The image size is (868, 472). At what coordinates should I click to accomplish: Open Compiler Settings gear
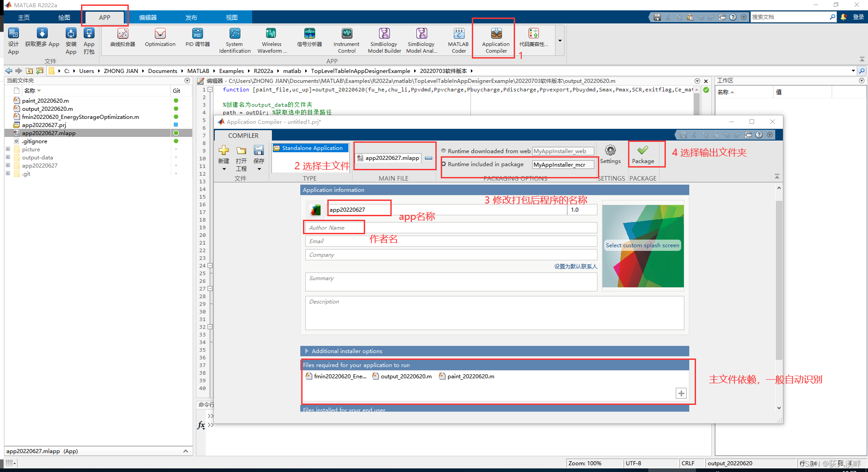tap(610, 154)
